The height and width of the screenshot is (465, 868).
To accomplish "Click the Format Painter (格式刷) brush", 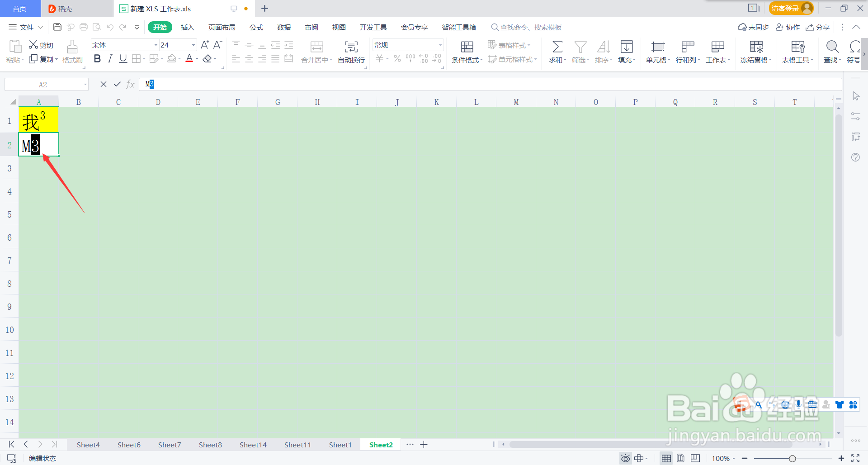I will coord(72,52).
